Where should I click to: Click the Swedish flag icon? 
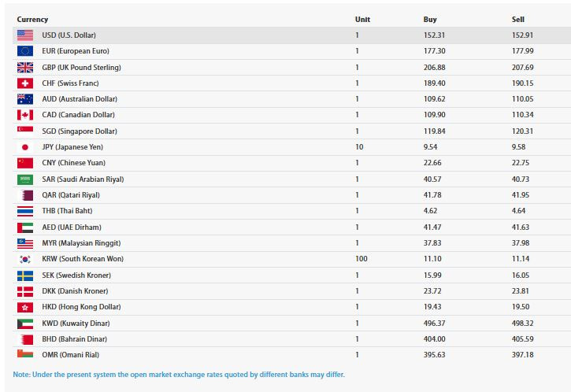pos(25,276)
